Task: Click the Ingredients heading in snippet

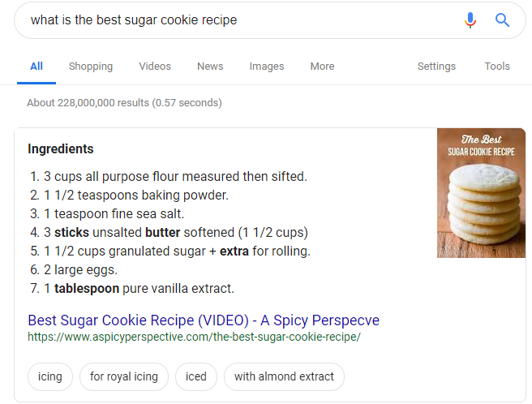Action: [x=60, y=148]
